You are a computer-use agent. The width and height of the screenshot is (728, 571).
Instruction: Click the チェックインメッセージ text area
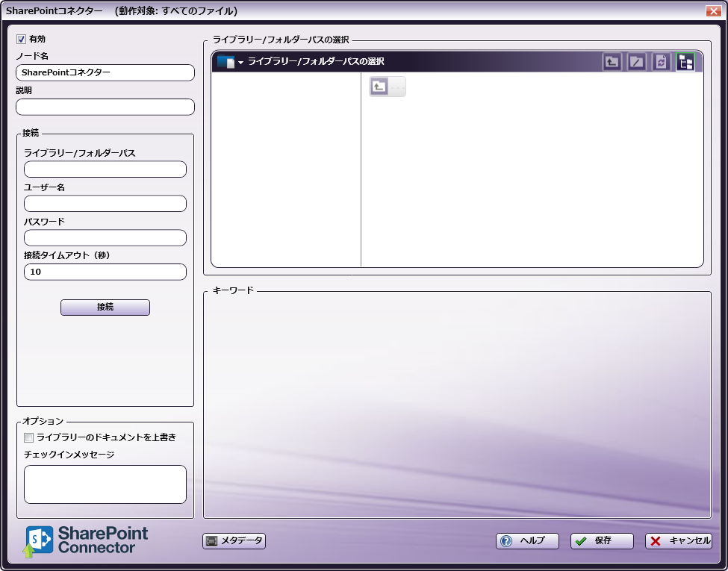pyautogui.click(x=105, y=484)
